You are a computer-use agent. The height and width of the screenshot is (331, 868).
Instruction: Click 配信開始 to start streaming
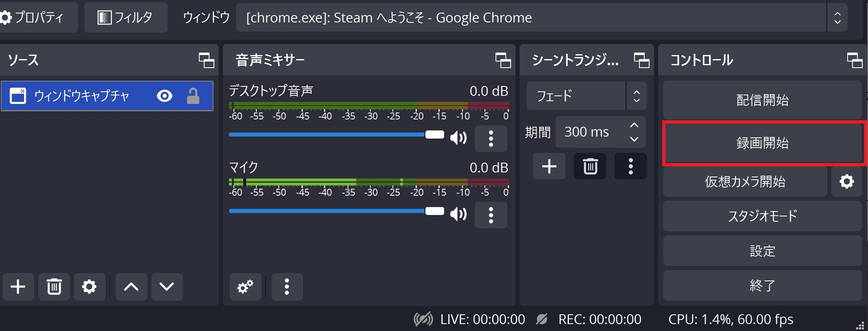tap(762, 100)
